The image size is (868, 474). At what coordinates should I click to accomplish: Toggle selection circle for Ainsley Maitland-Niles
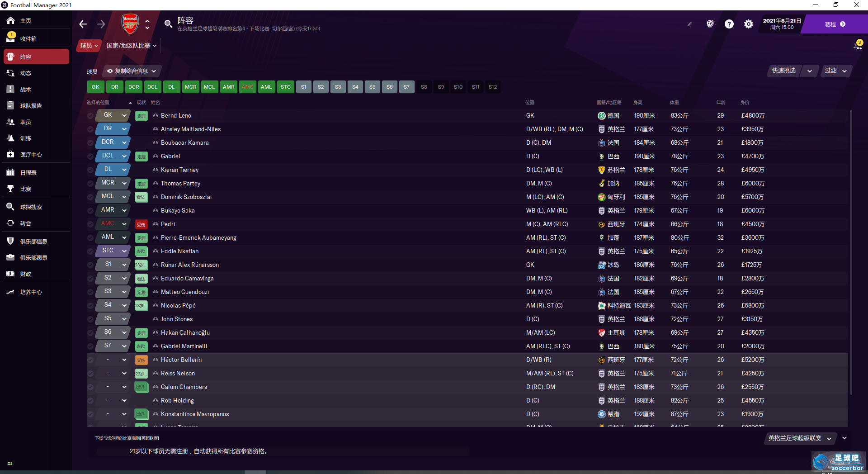pos(90,129)
